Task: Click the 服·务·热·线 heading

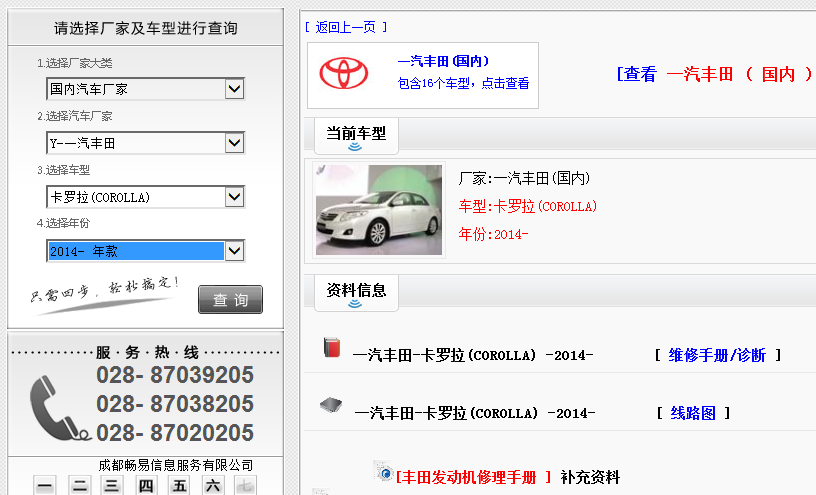Action: pyautogui.click(x=147, y=352)
